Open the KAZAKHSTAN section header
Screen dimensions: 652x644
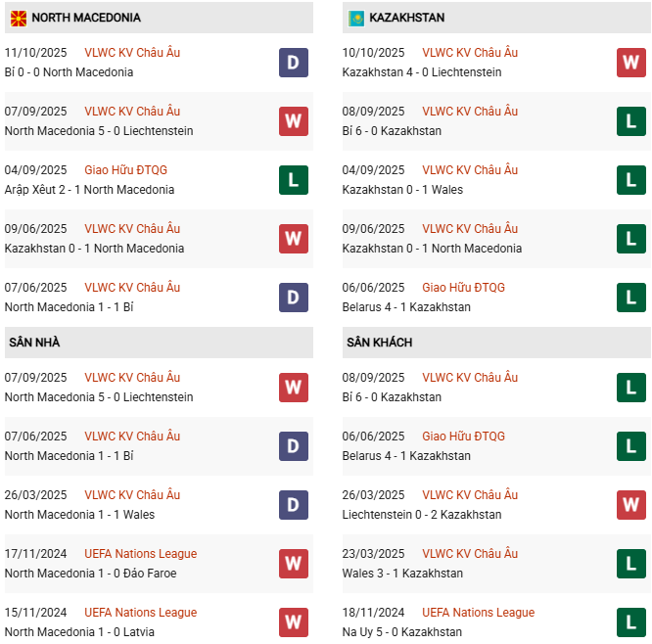(x=406, y=18)
